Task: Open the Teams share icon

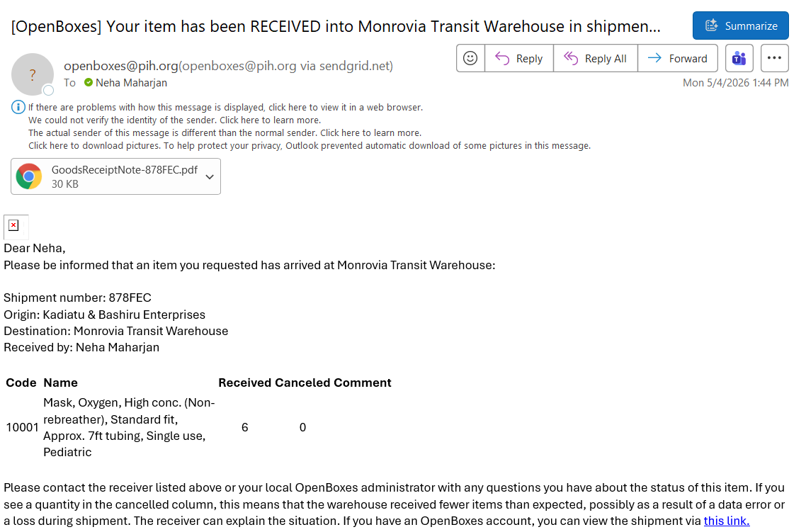Action: click(739, 59)
